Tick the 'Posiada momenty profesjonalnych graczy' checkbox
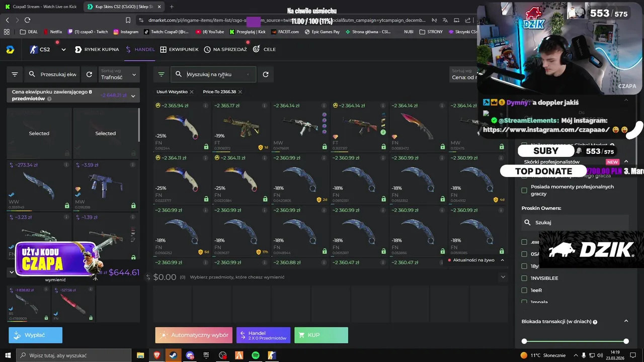The image size is (644, 362). pyautogui.click(x=524, y=190)
